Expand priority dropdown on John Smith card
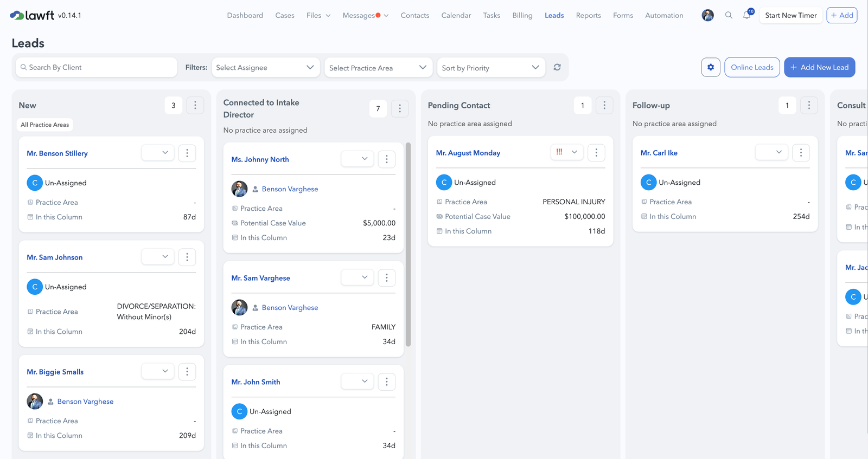 [x=358, y=382]
